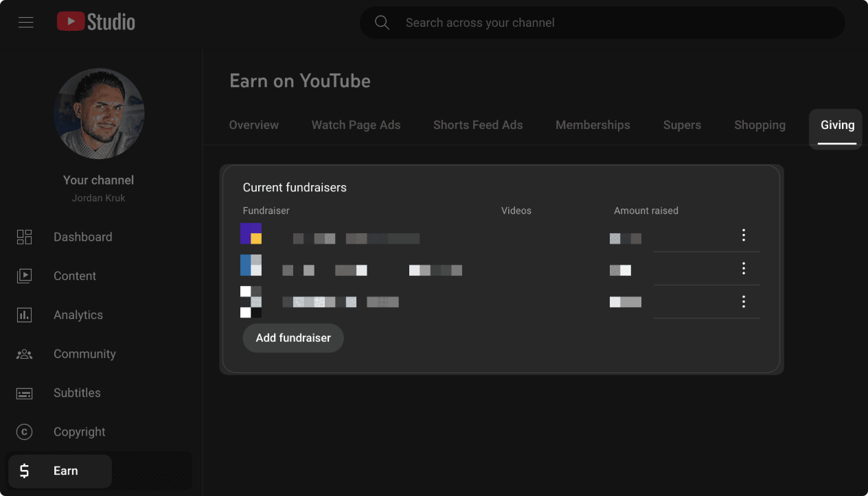This screenshot has width=868, height=496.
Task: Click the Jordan Kruk channel name
Action: (99, 198)
